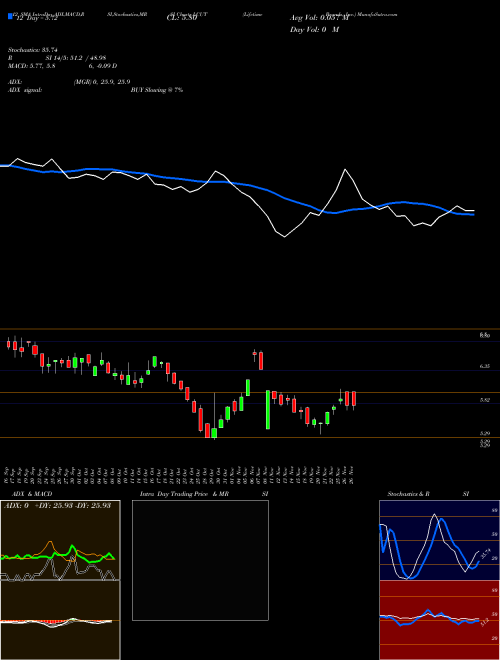The image size is (500, 660).
Task: Click the 'MACD: 5.77, 5.8' readout
Action: [x=31, y=66]
